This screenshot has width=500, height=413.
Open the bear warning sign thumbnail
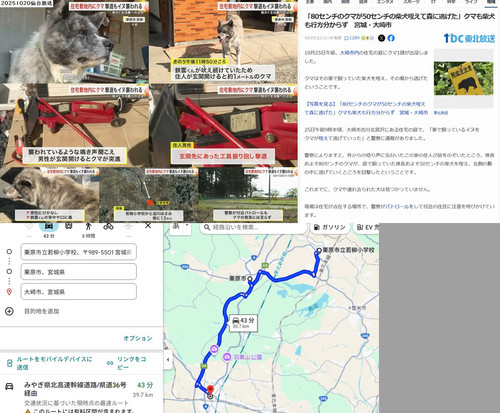[x=463, y=78]
